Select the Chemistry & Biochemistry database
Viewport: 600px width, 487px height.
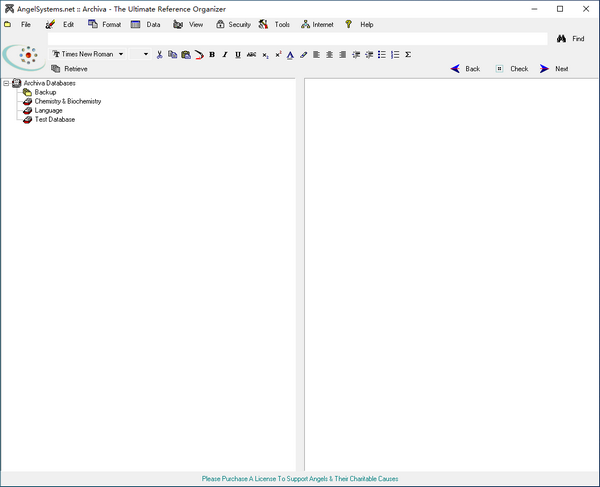coord(67,101)
